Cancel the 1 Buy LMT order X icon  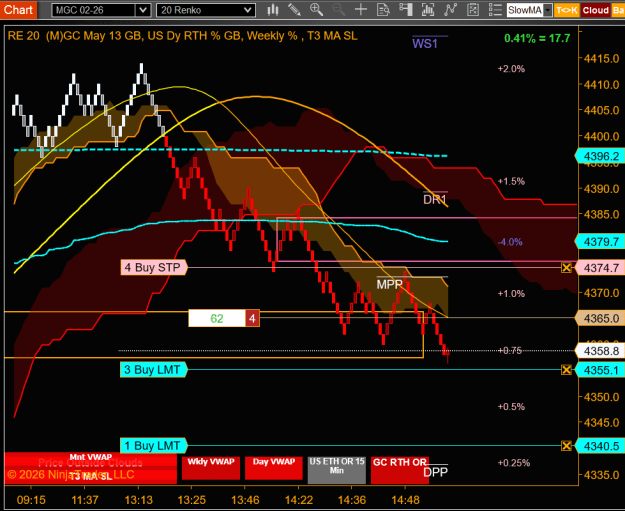566,446
